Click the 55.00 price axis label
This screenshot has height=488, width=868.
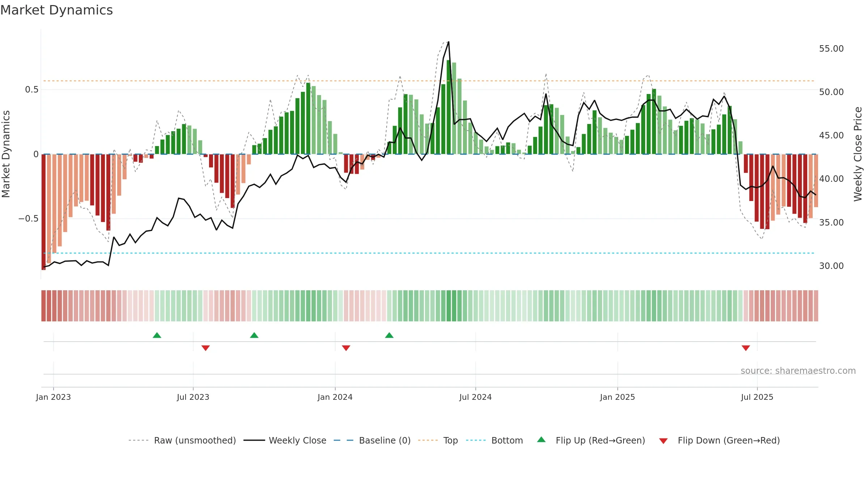831,49
